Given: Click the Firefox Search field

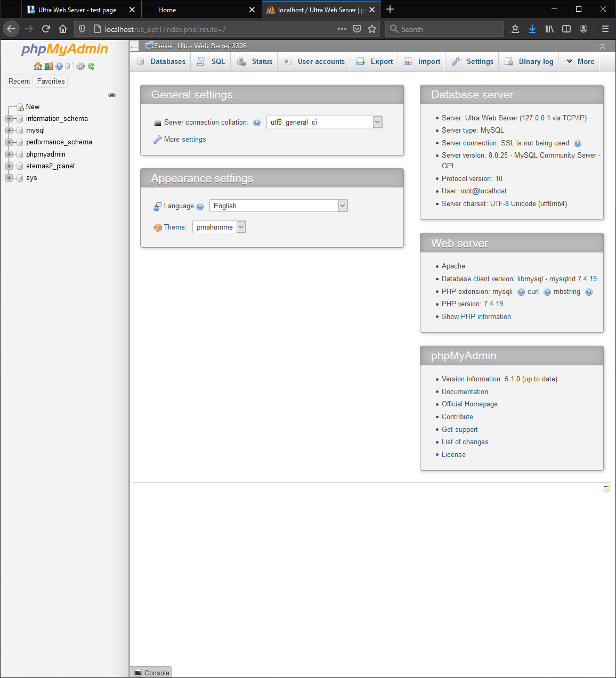Looking at the screenshot, I should (444, 29).
